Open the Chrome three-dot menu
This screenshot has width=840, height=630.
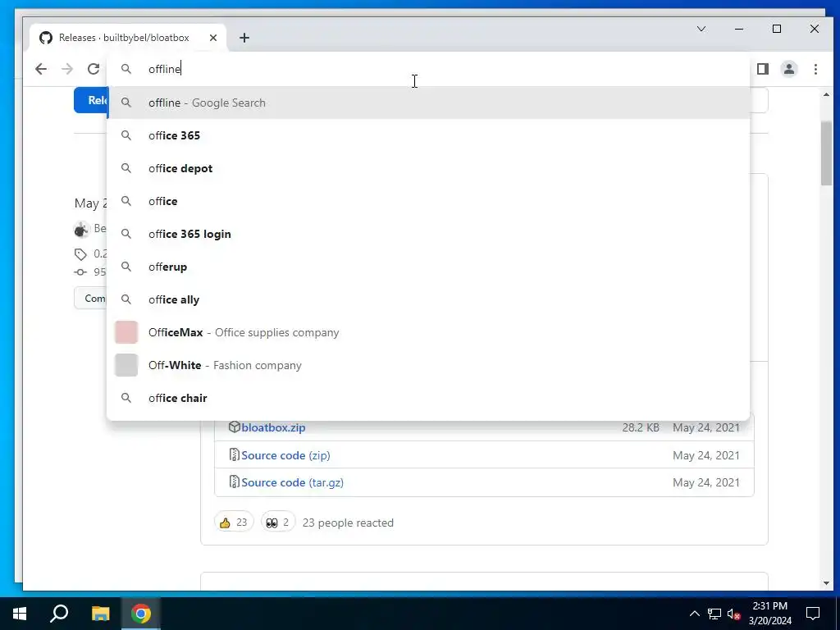(x=815, y=69)
